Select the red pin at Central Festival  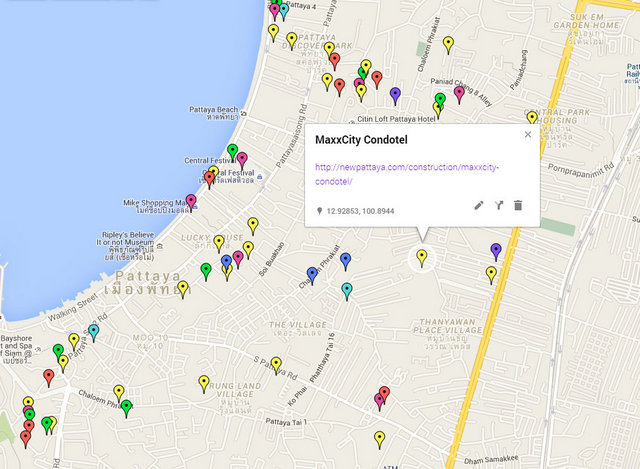(x=209, y=180)
